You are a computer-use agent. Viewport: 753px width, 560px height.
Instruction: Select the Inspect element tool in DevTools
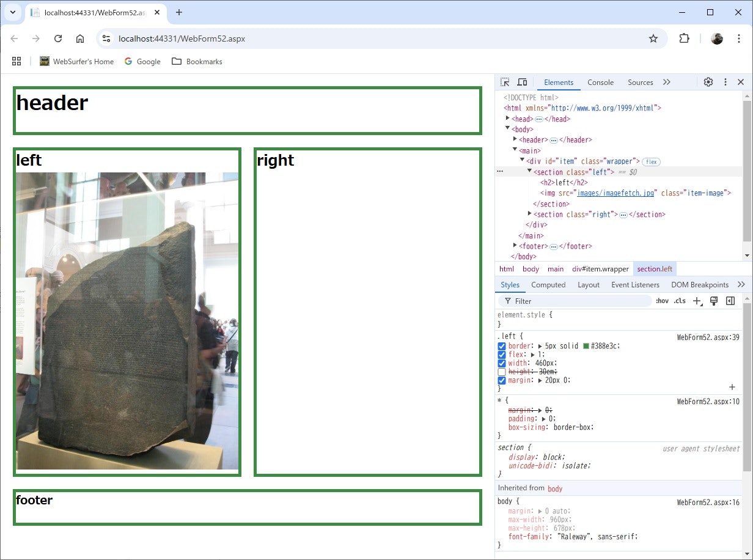(x=505, y=81)
